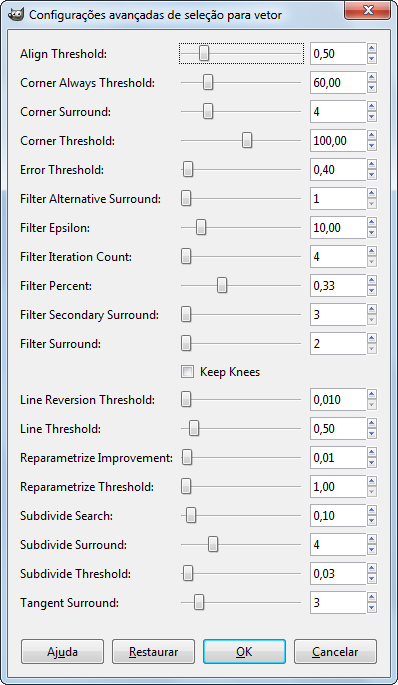The height and width of the screenshot is (685, 398).
Task: Confirm settings with OK button
Action: point(244,652)
